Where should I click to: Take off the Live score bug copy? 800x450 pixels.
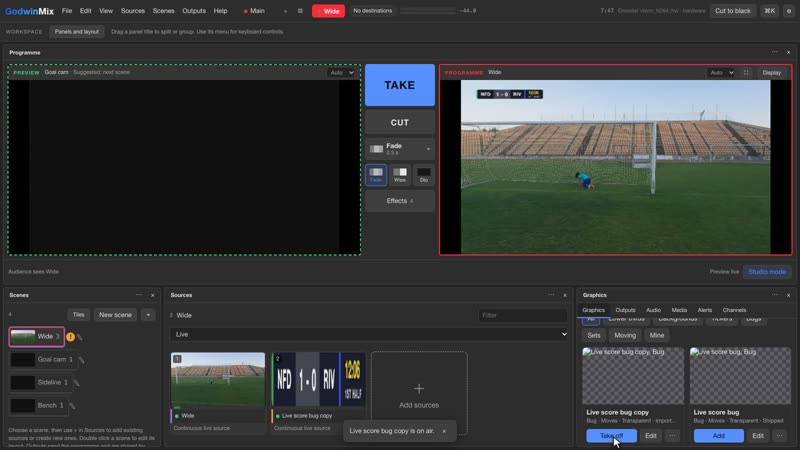(x=611, y=436)
